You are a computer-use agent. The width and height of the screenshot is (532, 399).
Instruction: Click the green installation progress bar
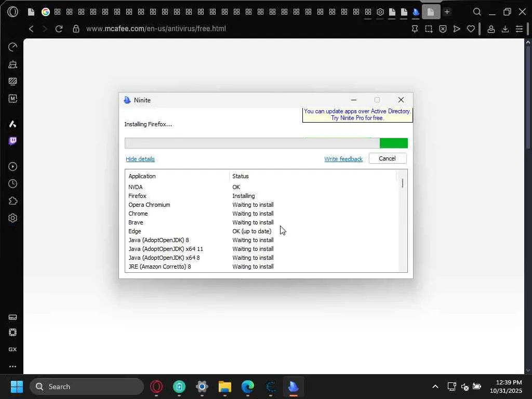[x=266, y=143]
